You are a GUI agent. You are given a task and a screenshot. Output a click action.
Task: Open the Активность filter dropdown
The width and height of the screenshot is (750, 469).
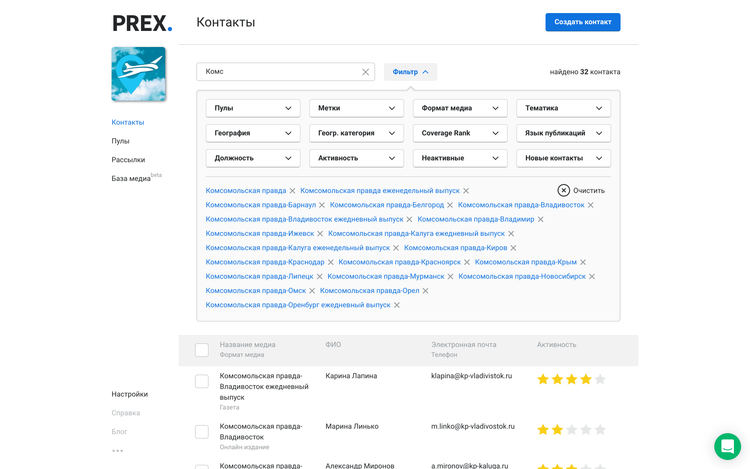[356, 158]
